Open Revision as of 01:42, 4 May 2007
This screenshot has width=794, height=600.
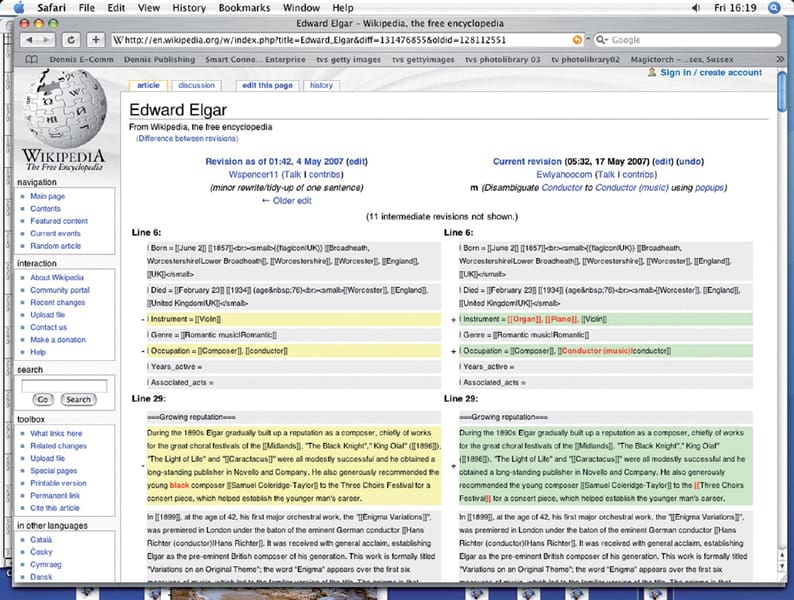[x=274, y=162]
